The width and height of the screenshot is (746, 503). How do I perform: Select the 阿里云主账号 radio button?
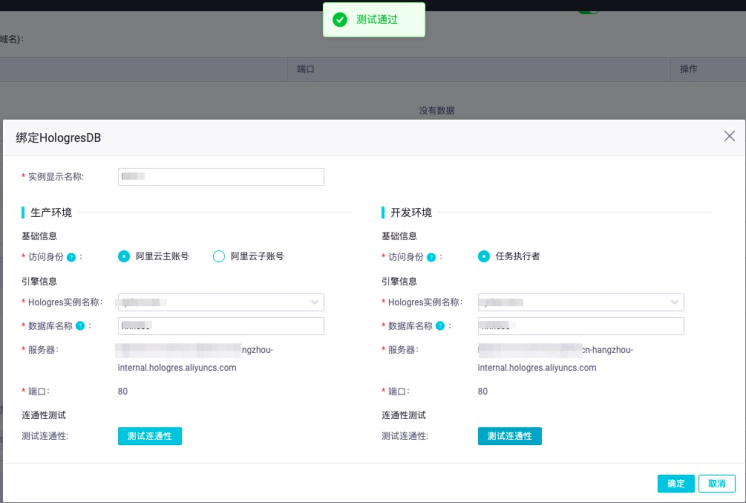[x=124, y=256]
